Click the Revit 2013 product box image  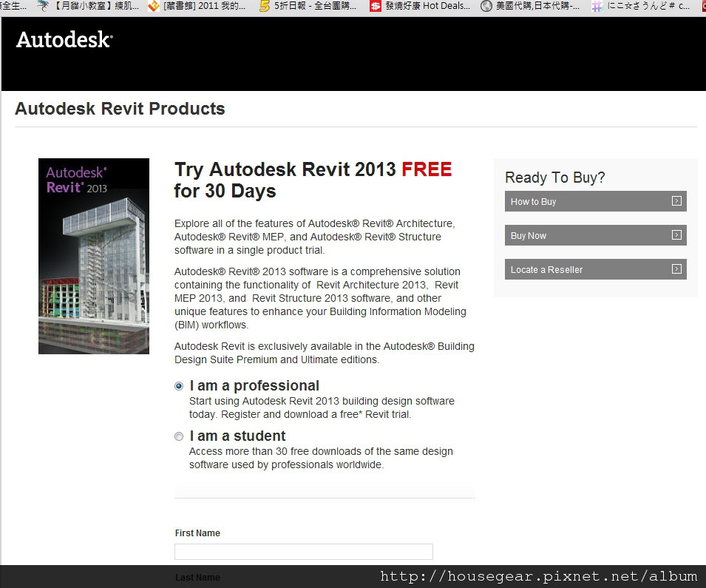[94, 256]
